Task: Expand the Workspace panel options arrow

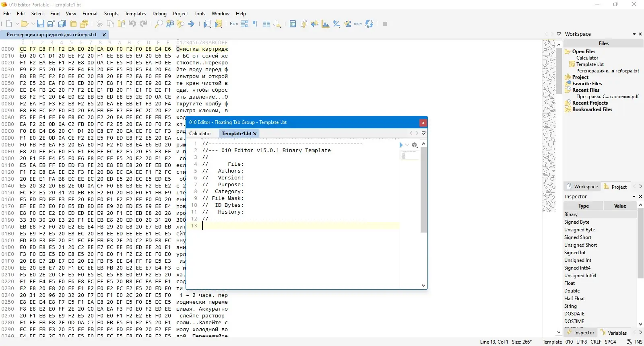Action: tap(634, 34)
